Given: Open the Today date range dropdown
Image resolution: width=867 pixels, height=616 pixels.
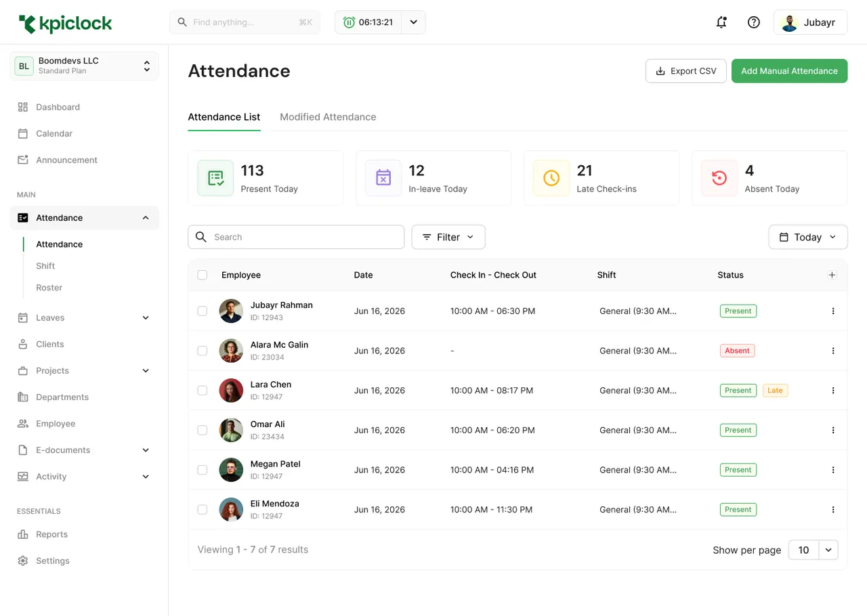Looking at the screenshot, I should (x=808, y=237).
